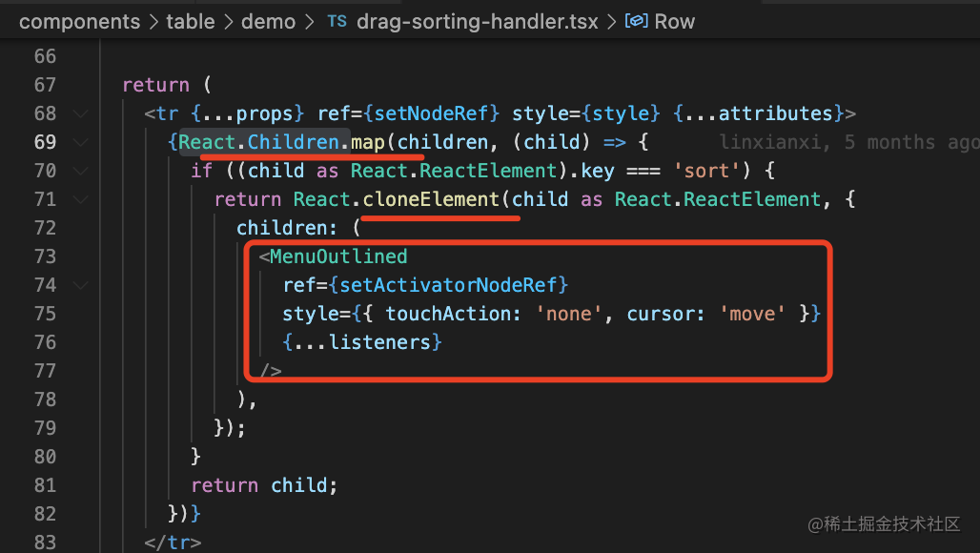Click 'children:' property on line 72
Viewport: 980px width, 553px height.
coord(287,228)
